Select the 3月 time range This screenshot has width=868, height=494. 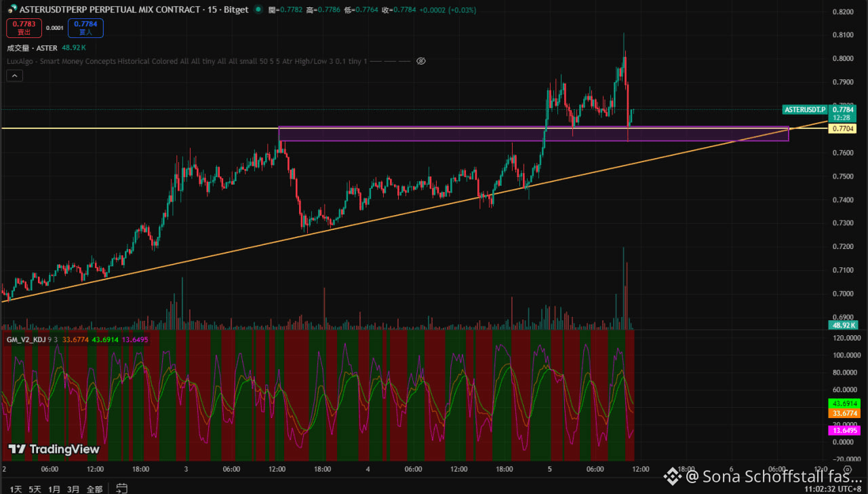[x=73, y=489]
